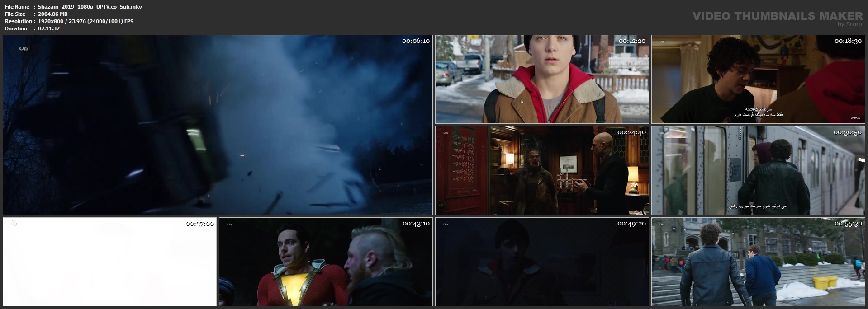Click the File Size label
Image resolution: width=868 pixels, height=309 pixels.
15,14
